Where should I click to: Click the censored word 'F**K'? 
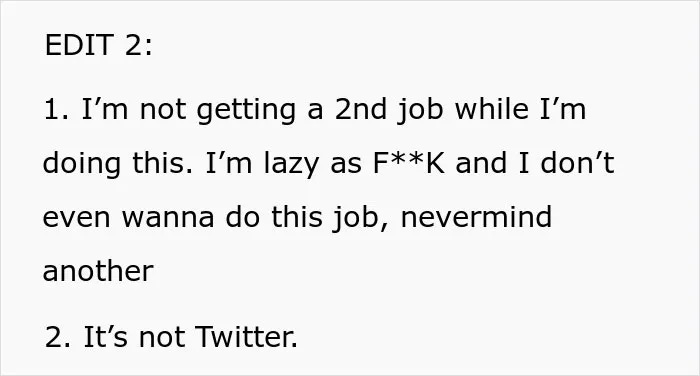(408, 163)
